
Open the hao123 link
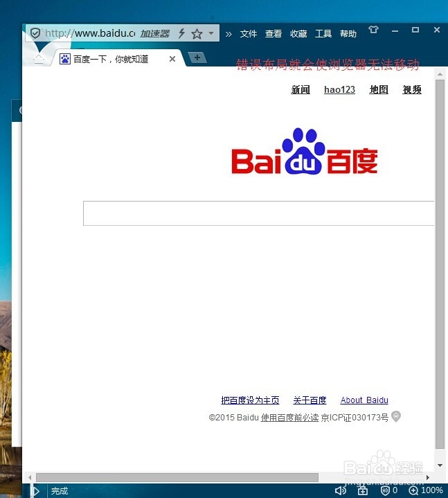coord(339,89)
